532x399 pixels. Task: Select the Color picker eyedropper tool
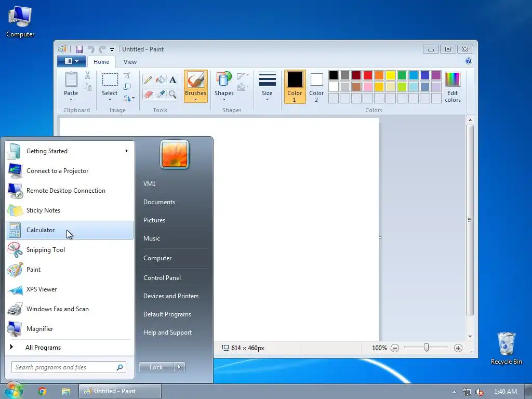160,94
